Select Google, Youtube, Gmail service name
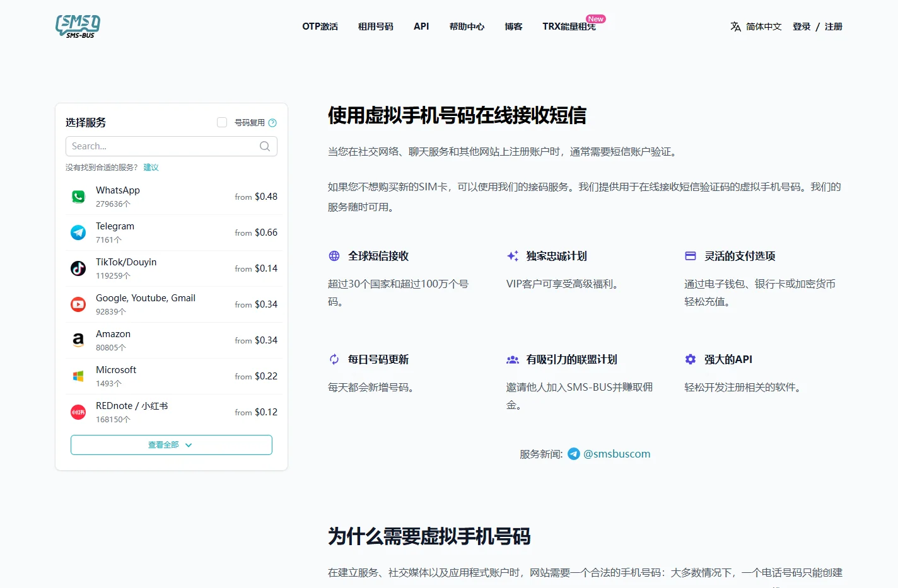This screenshot has height=588, width=898. point(146,298)
